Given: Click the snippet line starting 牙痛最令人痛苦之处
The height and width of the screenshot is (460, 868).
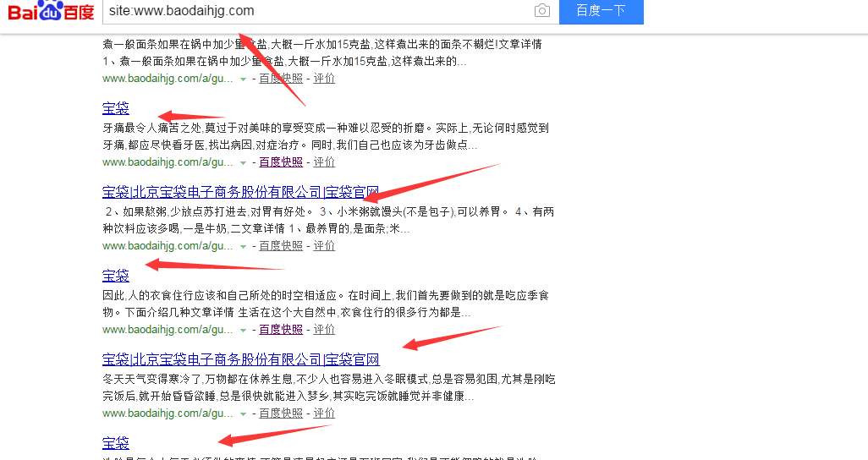Looking at the screenshot, I should pyautogui.click(x=326, y=128).
